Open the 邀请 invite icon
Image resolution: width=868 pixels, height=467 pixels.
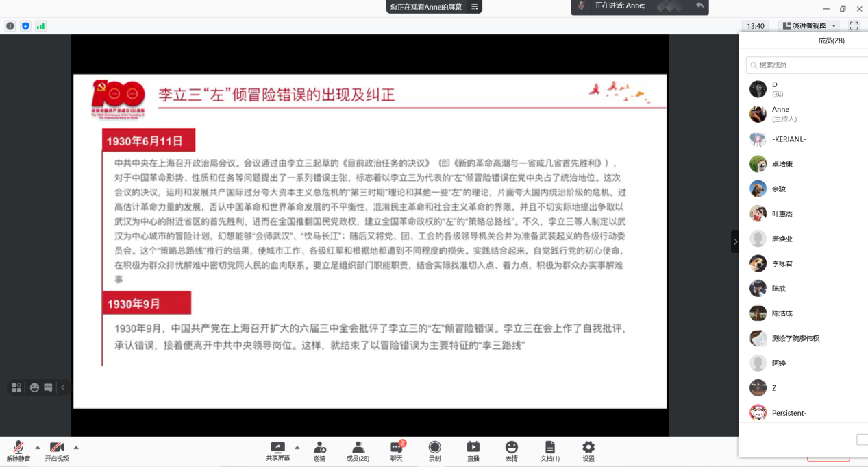pos(319,448)
